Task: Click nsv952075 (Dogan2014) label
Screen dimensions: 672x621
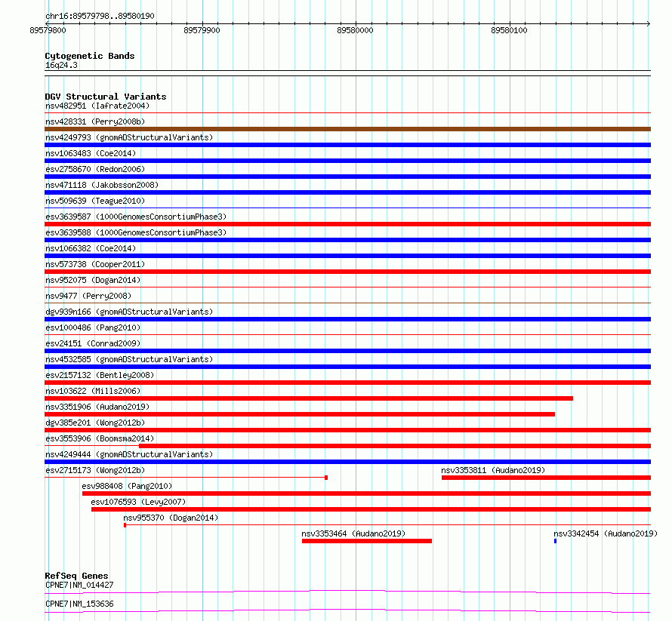Action: coord(93,280)
